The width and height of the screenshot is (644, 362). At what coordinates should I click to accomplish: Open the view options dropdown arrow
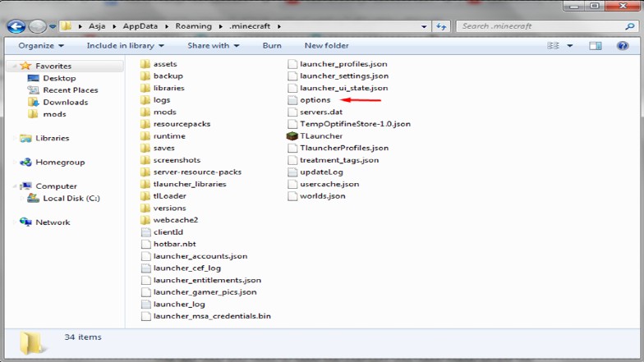570,46
